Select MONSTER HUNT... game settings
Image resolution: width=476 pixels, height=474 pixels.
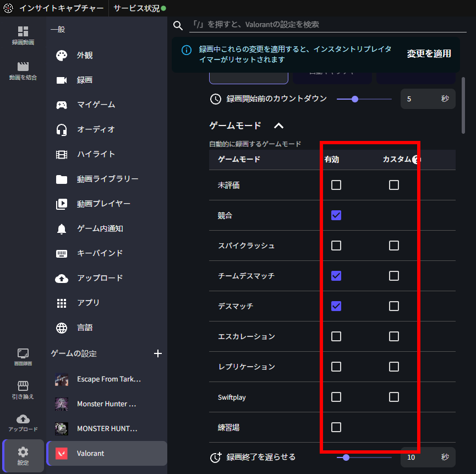[107, 429]
